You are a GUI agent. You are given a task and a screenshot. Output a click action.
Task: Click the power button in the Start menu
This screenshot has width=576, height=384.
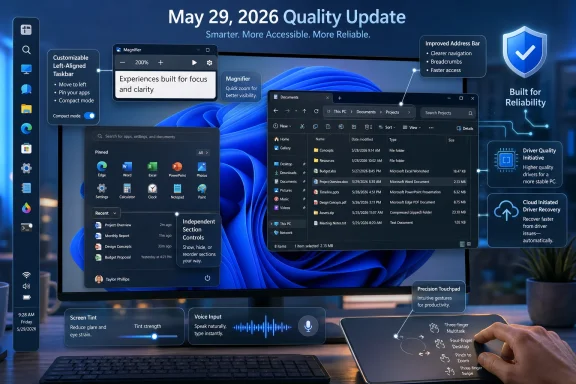coord(207,278)
